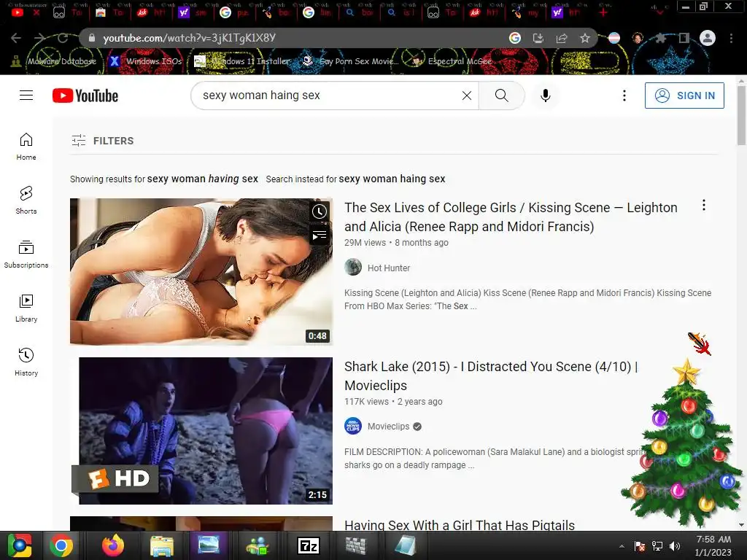This screenshot has width=747, height=560.
Task: Add first video to the queue
Action: point(320,236)
